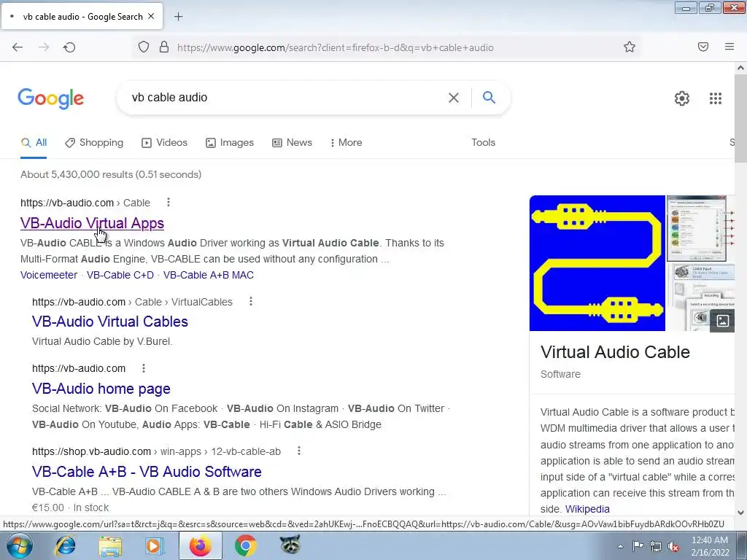Open the Save to Pocket icon

tap(703, 47)
